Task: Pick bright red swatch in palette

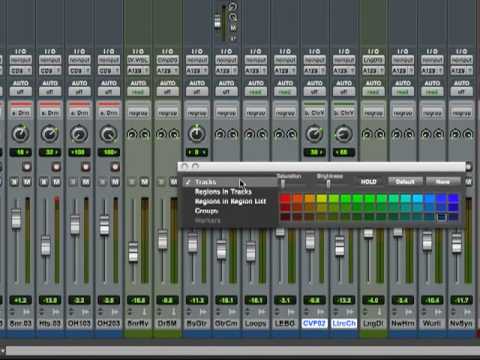Action: point(285,199)
